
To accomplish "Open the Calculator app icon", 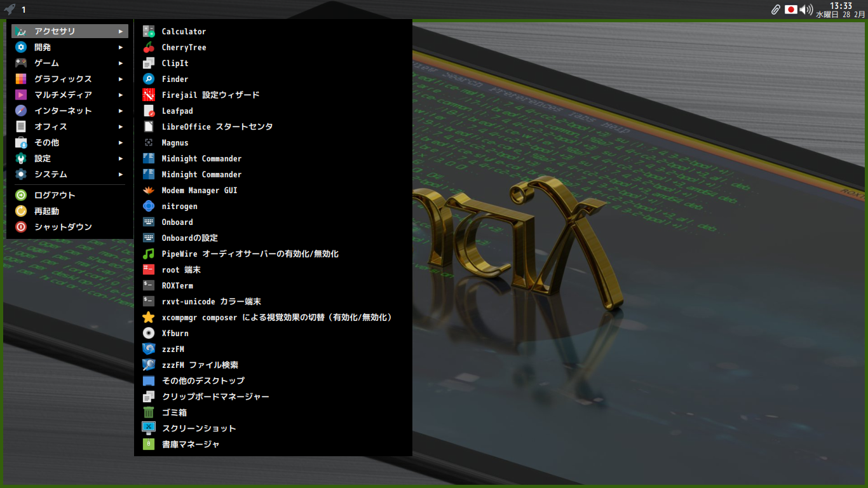I will [x=149, y=31].
